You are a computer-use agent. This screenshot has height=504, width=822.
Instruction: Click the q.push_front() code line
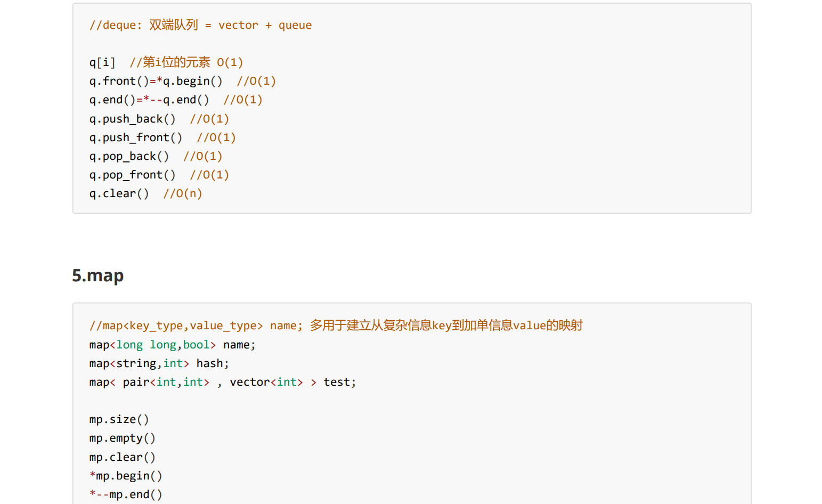click(x=162, y=137)
